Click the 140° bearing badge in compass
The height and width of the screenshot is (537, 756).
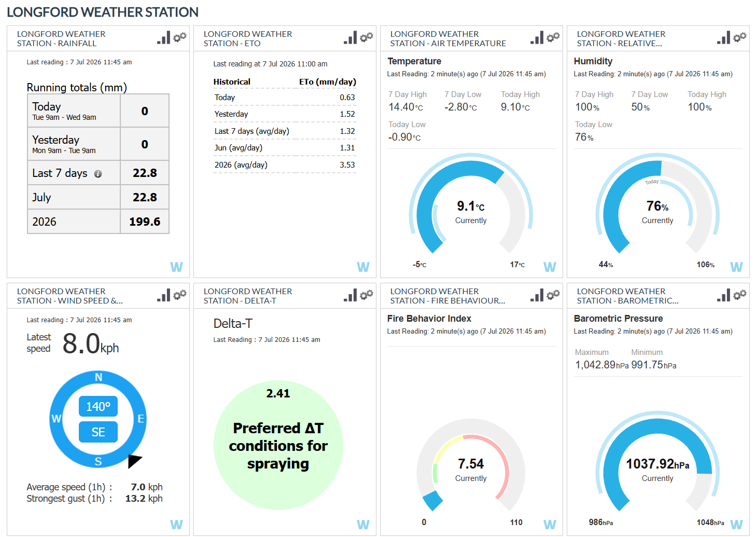click(98, 406)
